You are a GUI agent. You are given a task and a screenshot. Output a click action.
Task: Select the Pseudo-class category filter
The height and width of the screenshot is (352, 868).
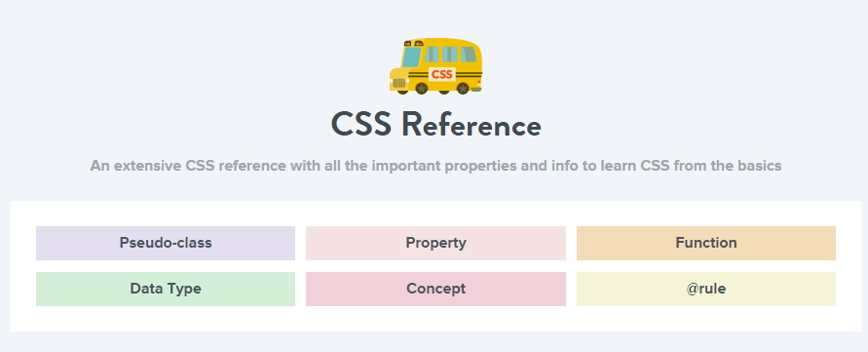click(x=166, y=243)
